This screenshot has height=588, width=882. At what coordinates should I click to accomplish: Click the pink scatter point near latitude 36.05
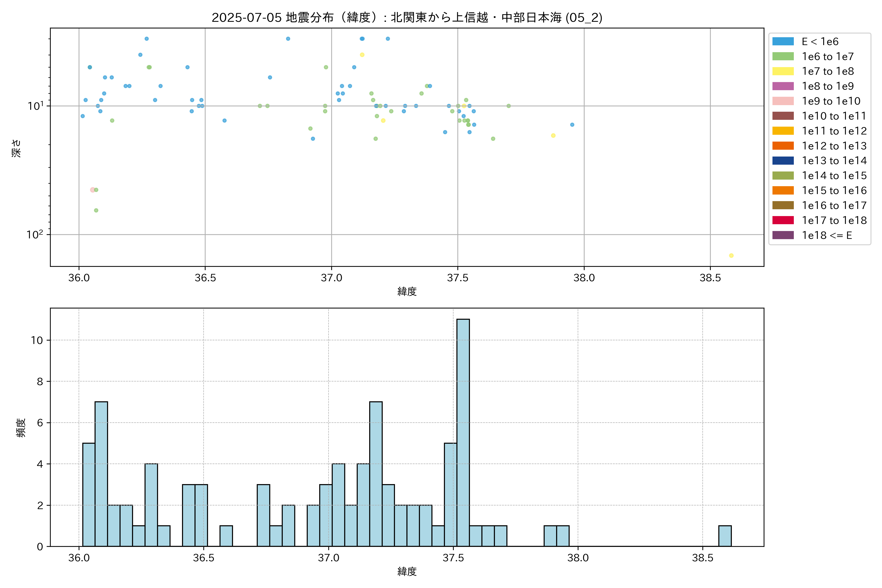pyautogui.click(x=92, y=190)
